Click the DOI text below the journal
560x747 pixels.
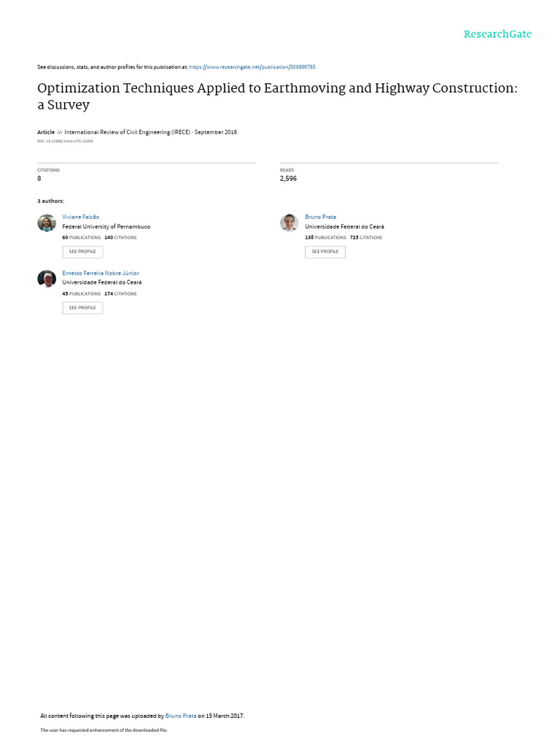65,141
